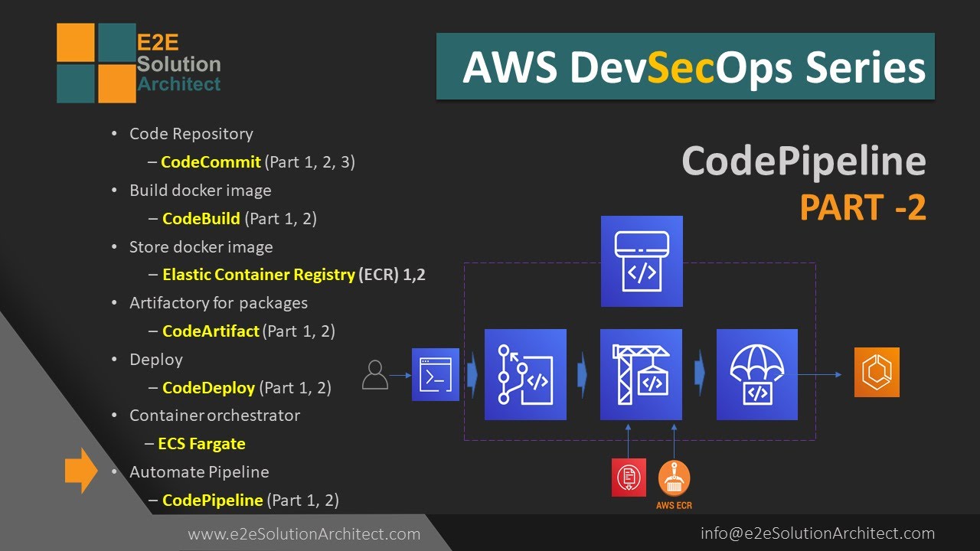Click the CodeDeploy (Part 1, 2) text
This screenshot has height=551, width=980.
[x=247, y=388]
